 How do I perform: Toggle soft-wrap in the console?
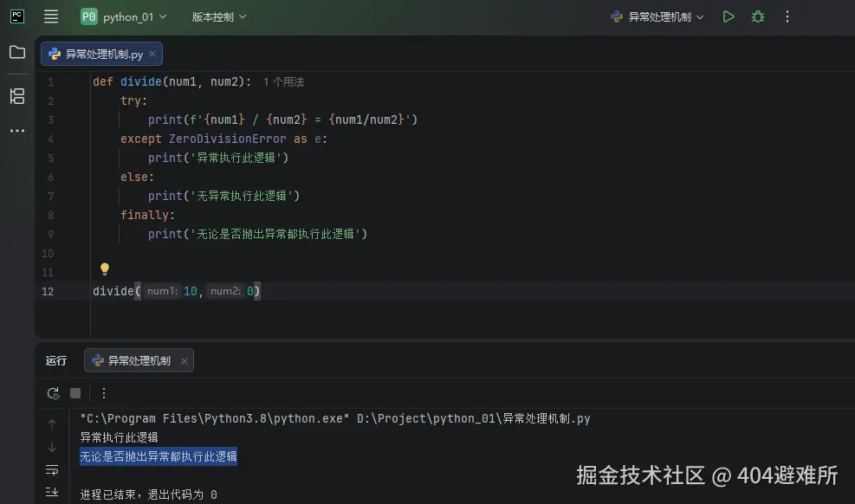point(52,469)
